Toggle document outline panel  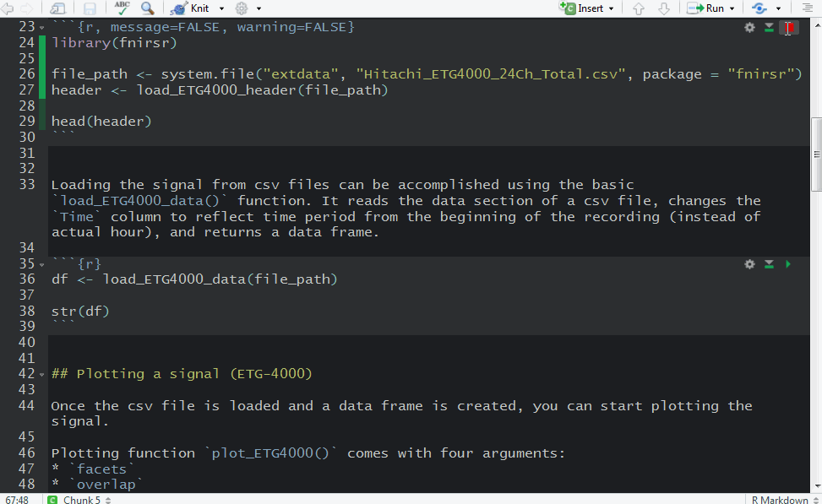click(808, 8)
